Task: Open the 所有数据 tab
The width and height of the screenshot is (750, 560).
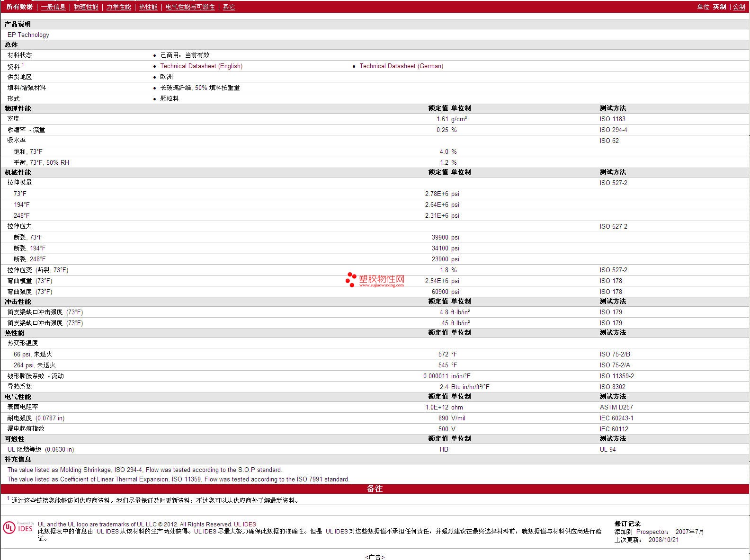Action: pyautogui.click(x=19, y=7)
